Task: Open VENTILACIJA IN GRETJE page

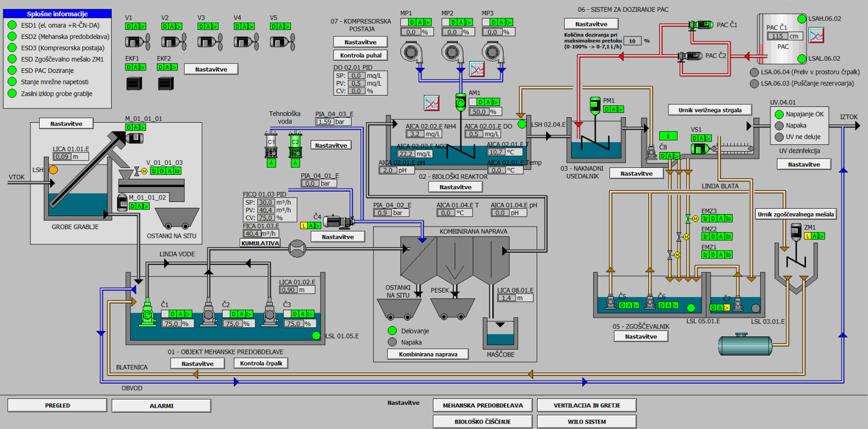Action: pyautogui.click(x=586, y=405)
